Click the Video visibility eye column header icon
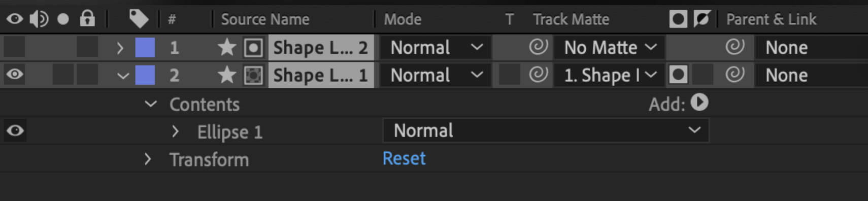This screenshot has height=201, width=868. coord(15,19)
